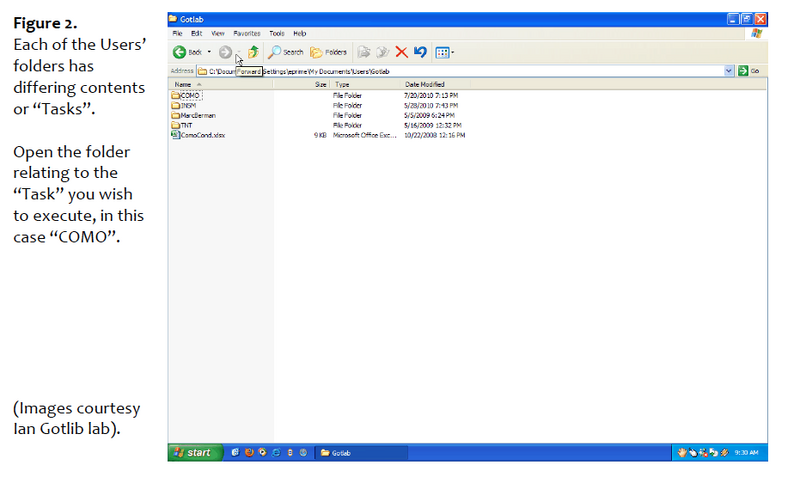The image size is (800, 477).
Task: Launch Firefox from Quick Launch
Action: point(249,453)
